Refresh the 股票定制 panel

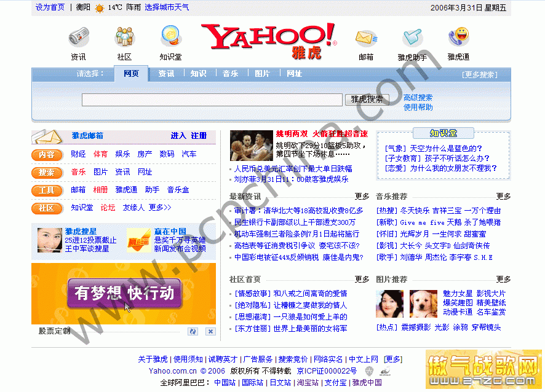[193, 332]
